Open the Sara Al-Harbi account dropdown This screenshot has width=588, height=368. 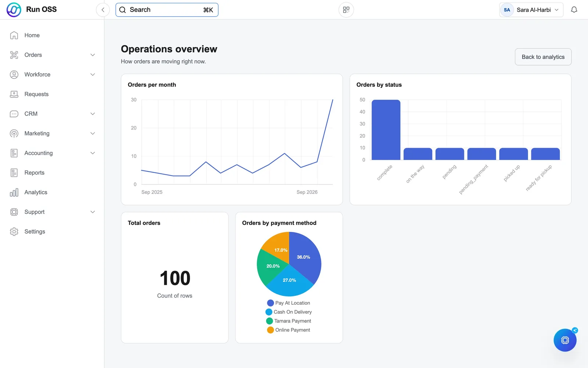[x=531, y=10]
